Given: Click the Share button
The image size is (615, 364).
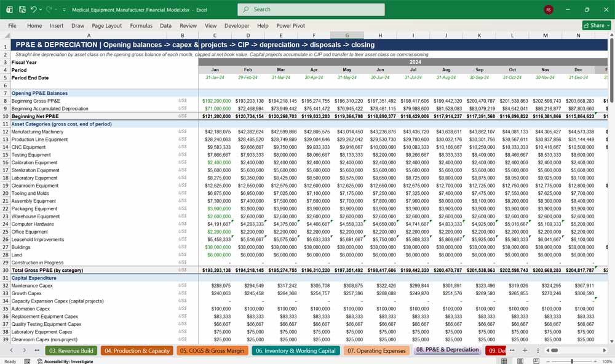Looking at the screenshot, I should [x=597, y=25].
